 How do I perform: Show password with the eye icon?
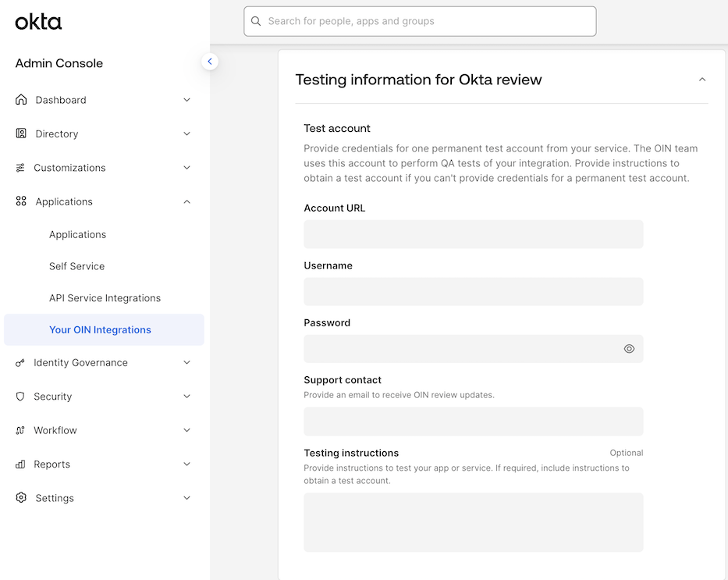[x=629, y=349]
